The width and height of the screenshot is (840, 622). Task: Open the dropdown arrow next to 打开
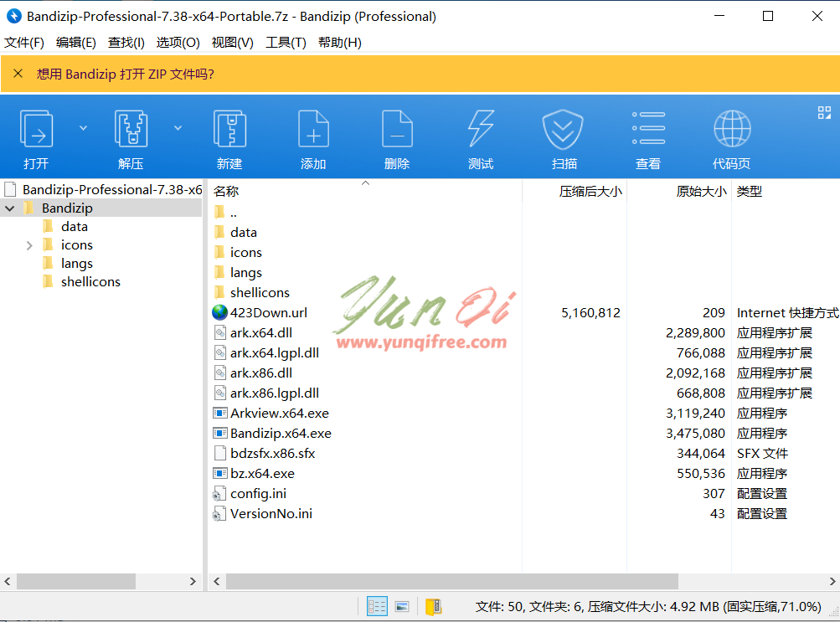83,128
